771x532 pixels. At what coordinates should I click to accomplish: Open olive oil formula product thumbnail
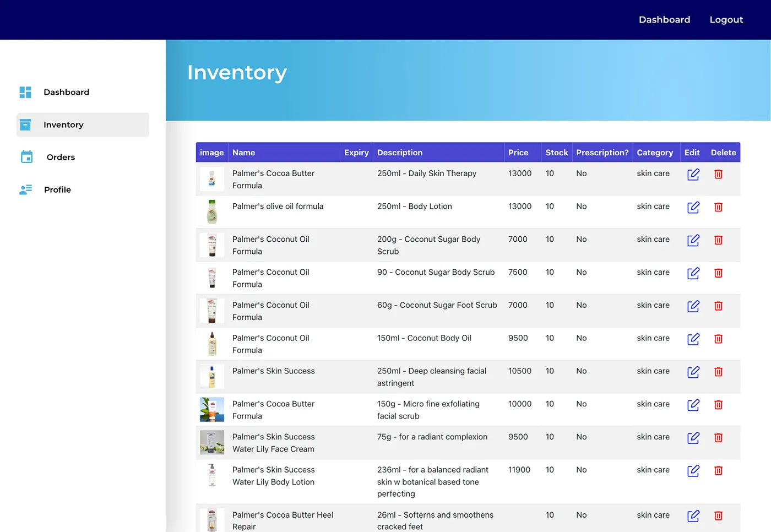pyautogui.click(x=212, y=212)
